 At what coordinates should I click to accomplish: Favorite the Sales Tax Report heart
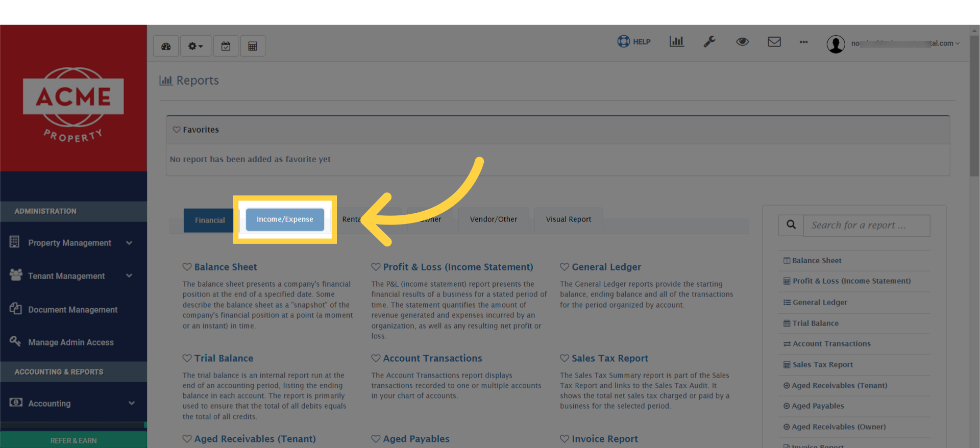(x=565, y=358)
